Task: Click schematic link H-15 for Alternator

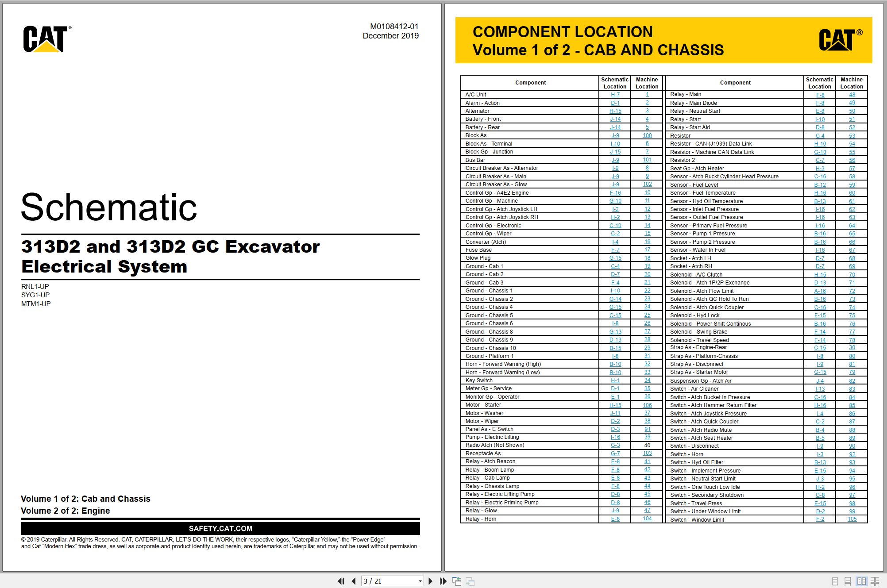Action: [615, 111]
